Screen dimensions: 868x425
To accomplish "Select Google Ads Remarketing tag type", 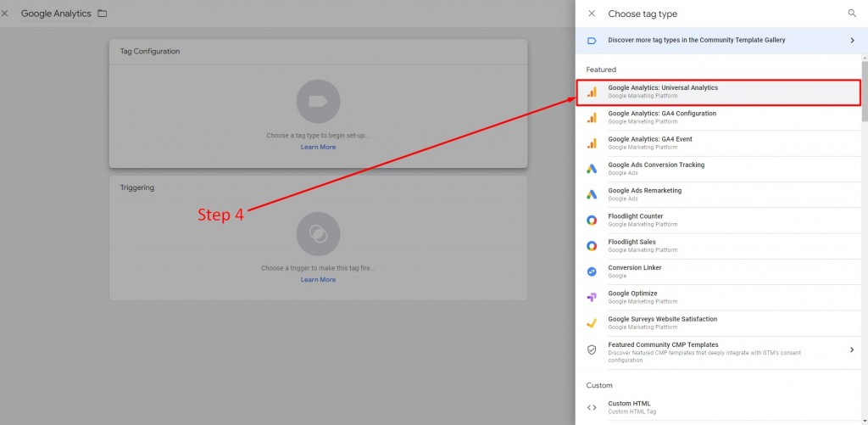I will (719, 194).
